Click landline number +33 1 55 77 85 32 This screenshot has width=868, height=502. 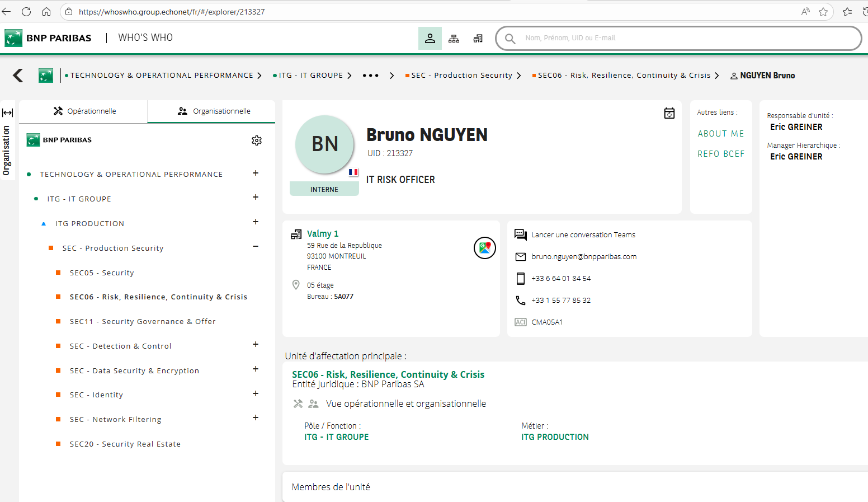point(561,301)
